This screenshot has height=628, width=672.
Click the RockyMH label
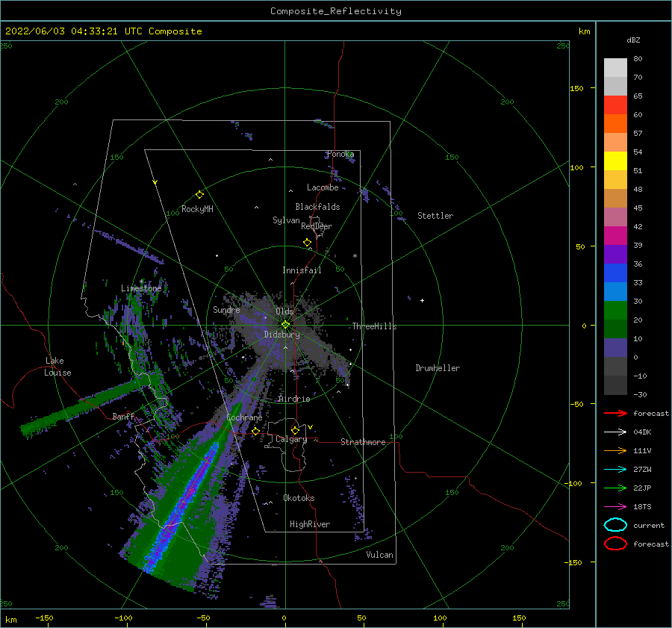click(197, 209)
